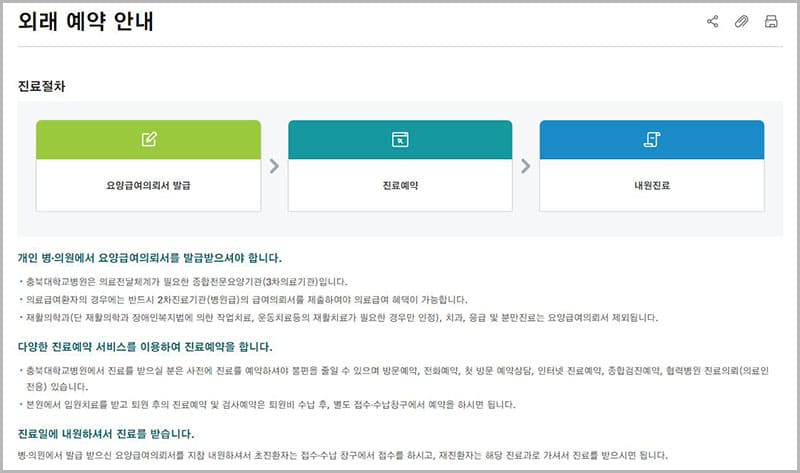Click the paperclip attachment icon
The image size is (800, 473).
click(741, 22)
